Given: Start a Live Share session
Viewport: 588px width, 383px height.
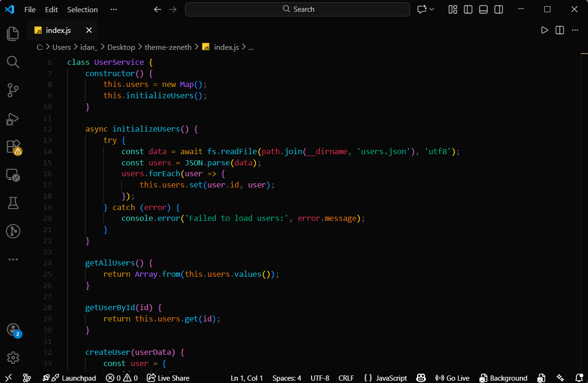Looking at the screenshot, I should pyautogui.click(x=168, y=377).
